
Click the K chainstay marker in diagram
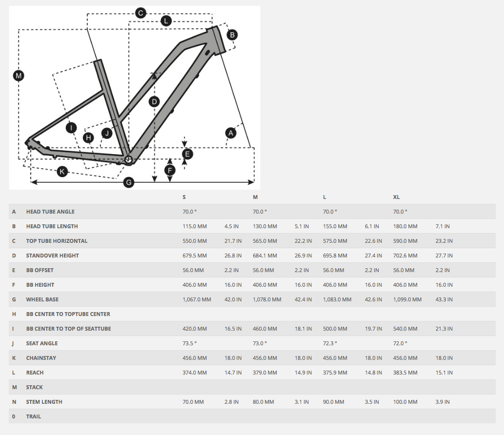click(x=62, y=171)
